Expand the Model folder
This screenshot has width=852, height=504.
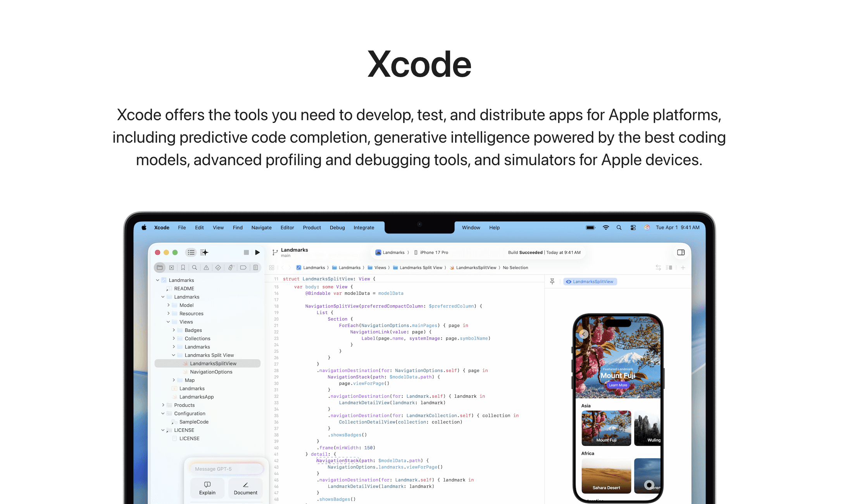[168, 305]
